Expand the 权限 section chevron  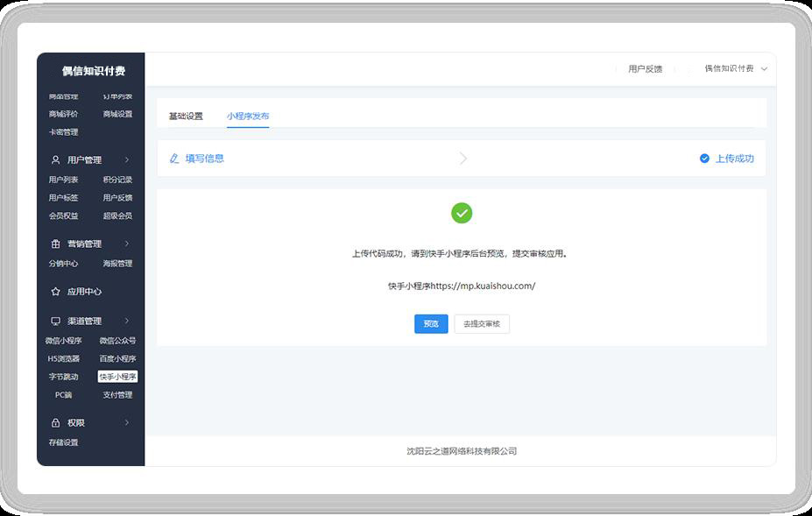tap(127, 423)
